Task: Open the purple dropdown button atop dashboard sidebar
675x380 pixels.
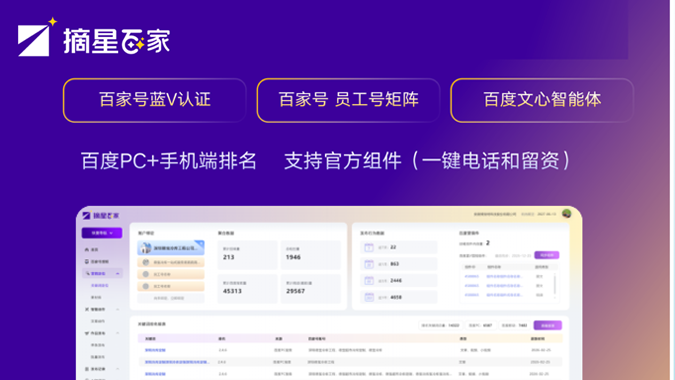Action: coord(102,233)
